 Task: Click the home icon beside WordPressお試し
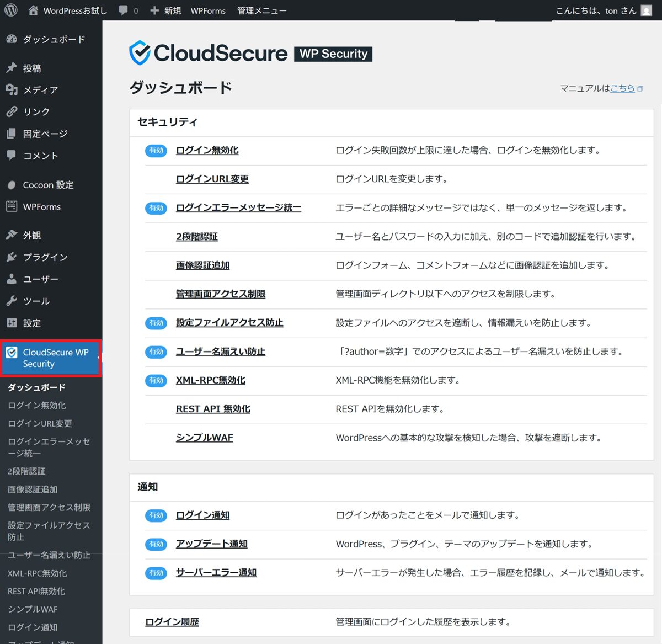(33, 10)
